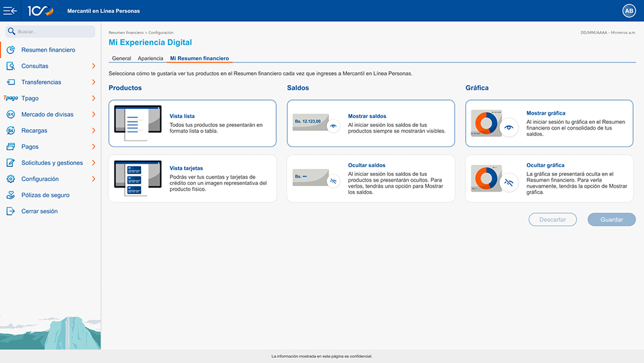This screenshot has width=644, height=363.
Task: Expand the Consultas chevron
Action: [93, 66]
